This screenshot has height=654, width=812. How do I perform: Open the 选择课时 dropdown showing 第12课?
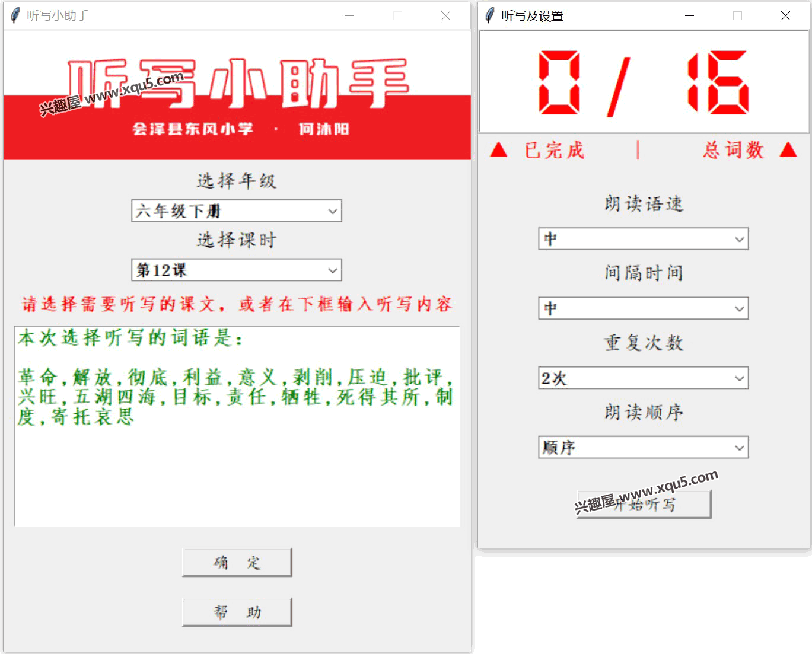pyautogui.click(x=237, y=270)
